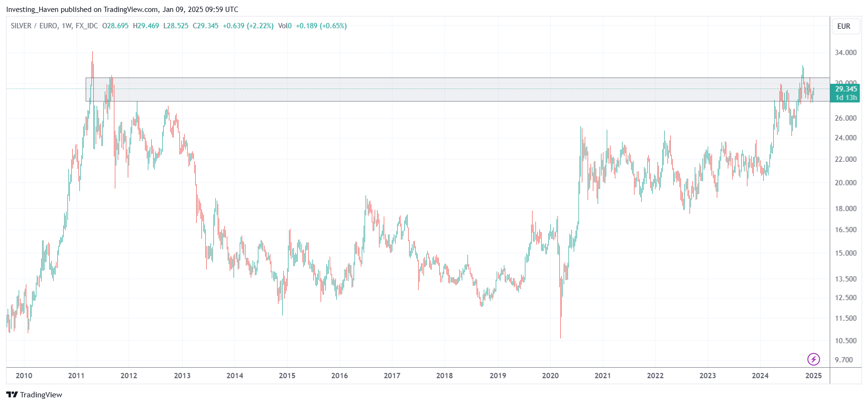This screenshot has height=405, width=868.
Task: Click the FX_IDC data source label
Action: point(87,26)
